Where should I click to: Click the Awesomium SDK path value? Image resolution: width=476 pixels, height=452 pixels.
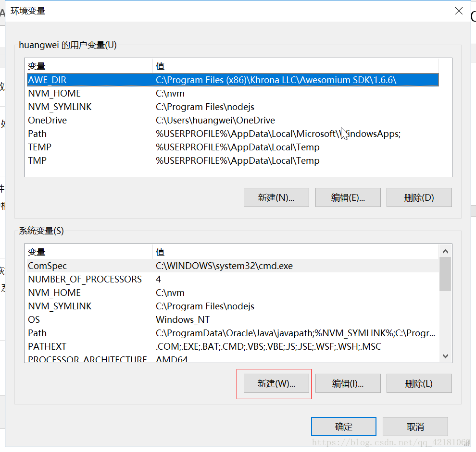[x=276, y=80]
